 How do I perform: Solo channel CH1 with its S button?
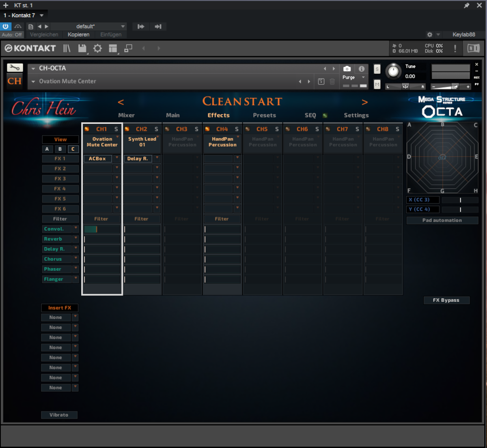[x=116, y=129]
